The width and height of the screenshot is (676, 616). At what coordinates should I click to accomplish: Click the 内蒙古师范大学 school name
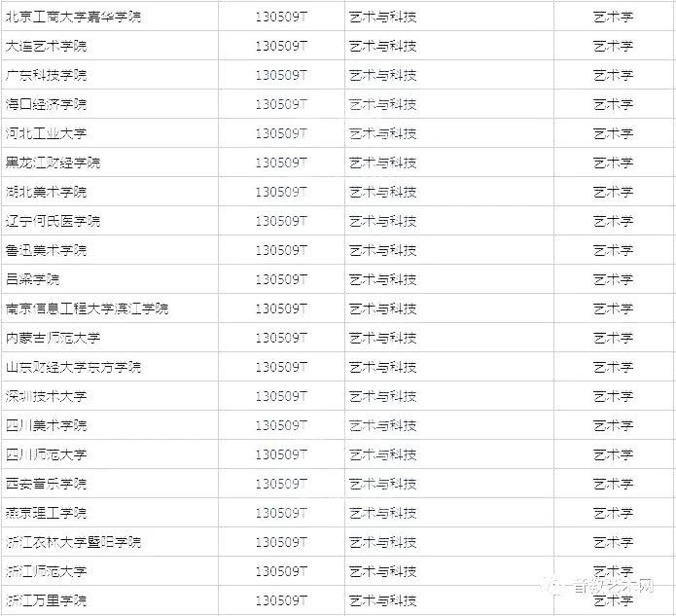click(x=53, y=338)
